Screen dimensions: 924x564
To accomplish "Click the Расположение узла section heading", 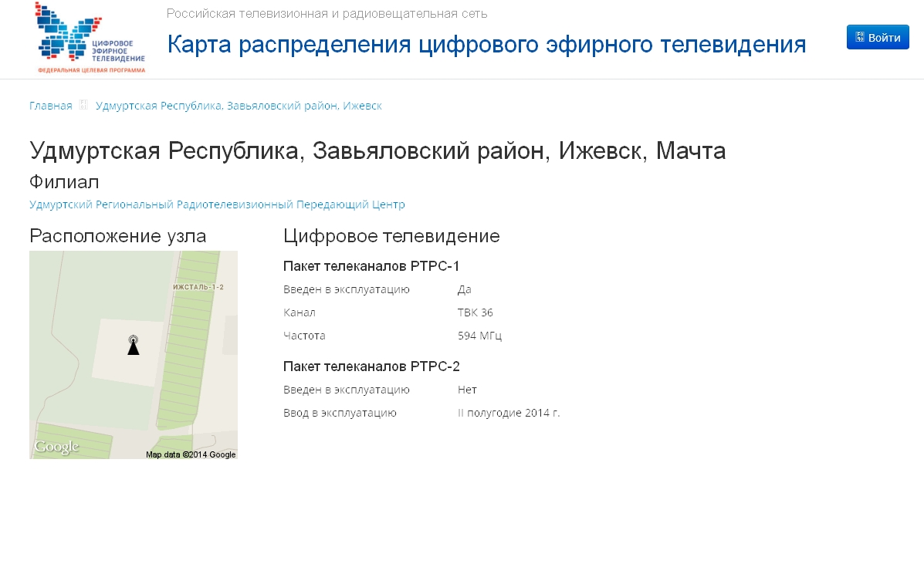I will click(x=118, y=236).
